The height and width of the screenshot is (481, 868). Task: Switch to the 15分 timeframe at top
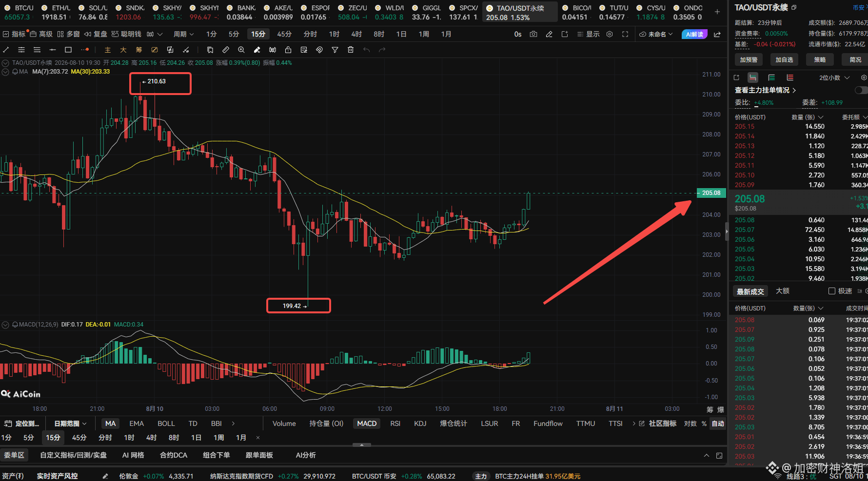pos(258,34)
